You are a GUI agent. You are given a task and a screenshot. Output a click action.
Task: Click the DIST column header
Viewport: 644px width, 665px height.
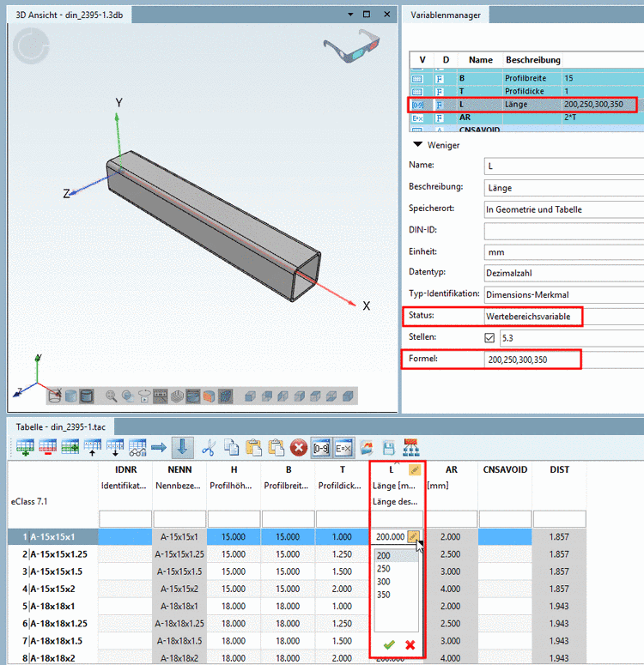click(560, 469)
